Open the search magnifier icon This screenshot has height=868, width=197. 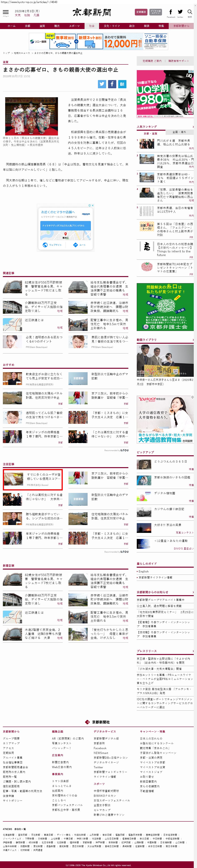pyautogui.click(x=190, y=13)
